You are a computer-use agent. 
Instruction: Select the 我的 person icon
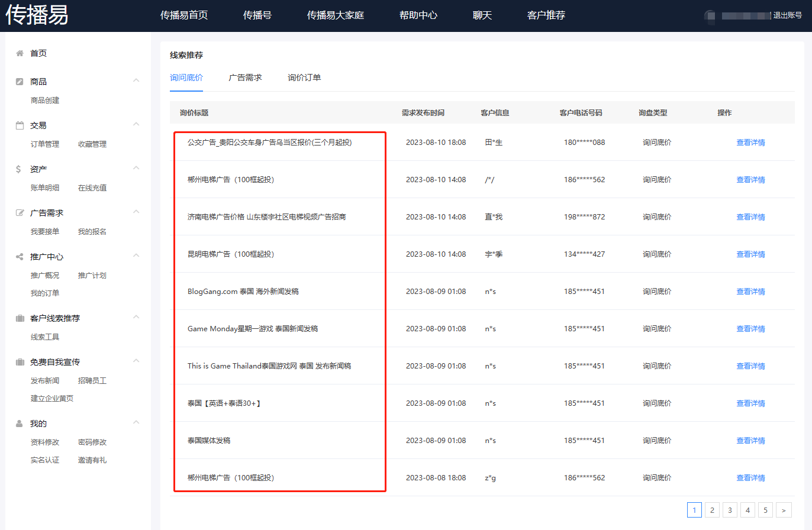[x=21, y=422]
